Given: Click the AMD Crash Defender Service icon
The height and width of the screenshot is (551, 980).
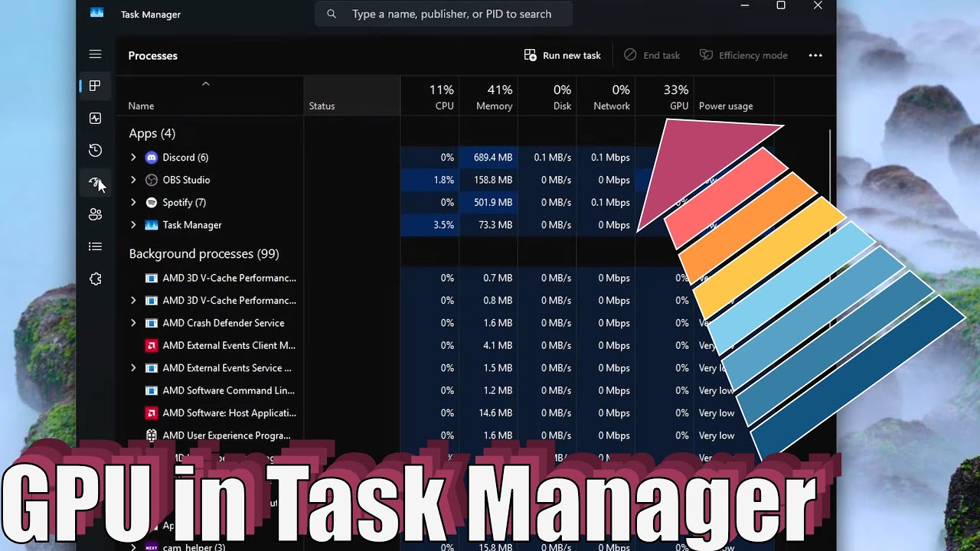Looking at the screenshot, I should click(152, 323).
